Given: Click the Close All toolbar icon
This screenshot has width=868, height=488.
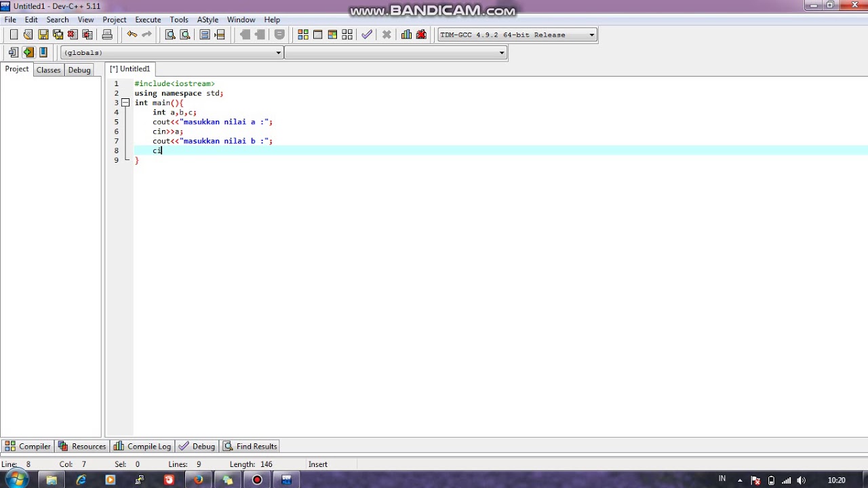Looking at the screenshot, I should [87, 35].
